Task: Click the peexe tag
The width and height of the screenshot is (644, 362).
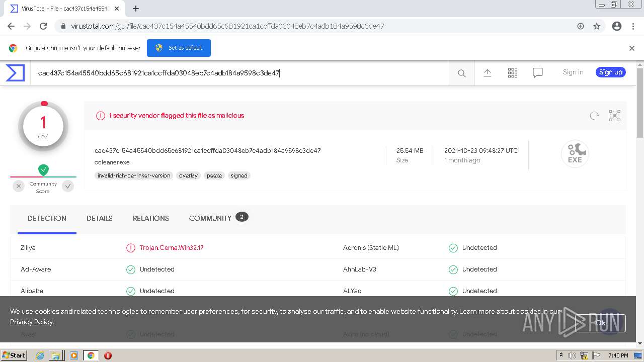Action: (x=214, y=175)
